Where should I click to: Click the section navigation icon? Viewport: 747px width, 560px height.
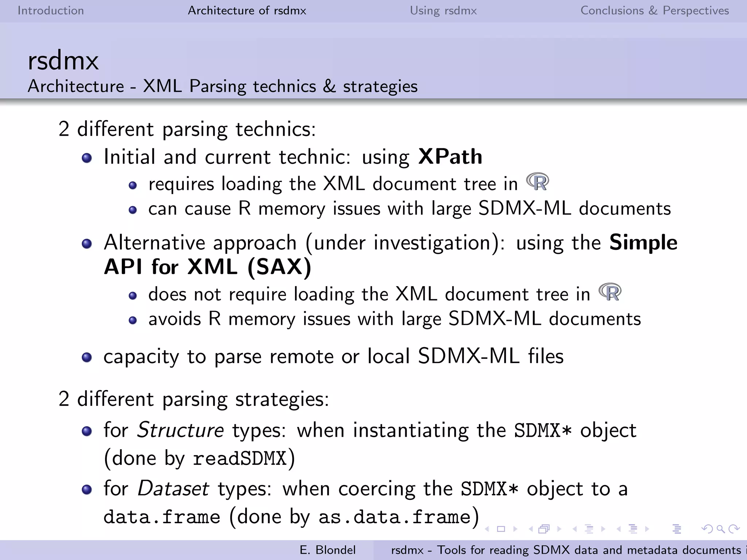[x=633, y=529]
